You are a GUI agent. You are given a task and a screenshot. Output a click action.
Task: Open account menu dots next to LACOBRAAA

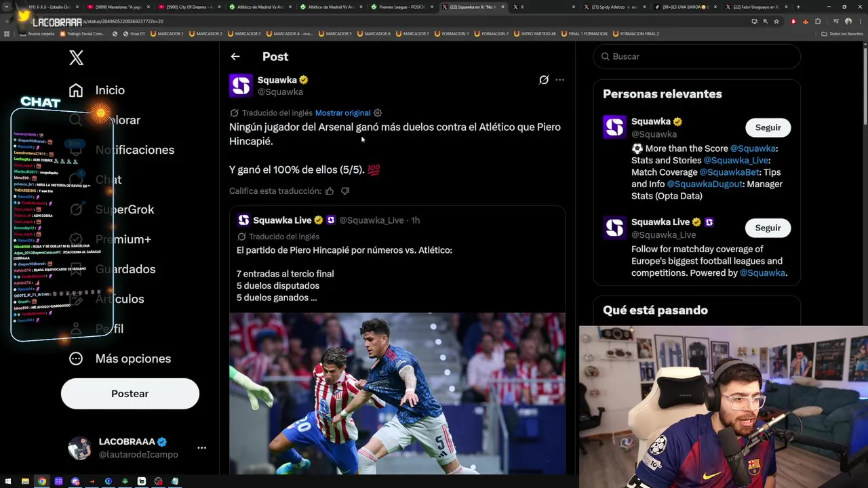pyautogui.click(x=201, y=448)
